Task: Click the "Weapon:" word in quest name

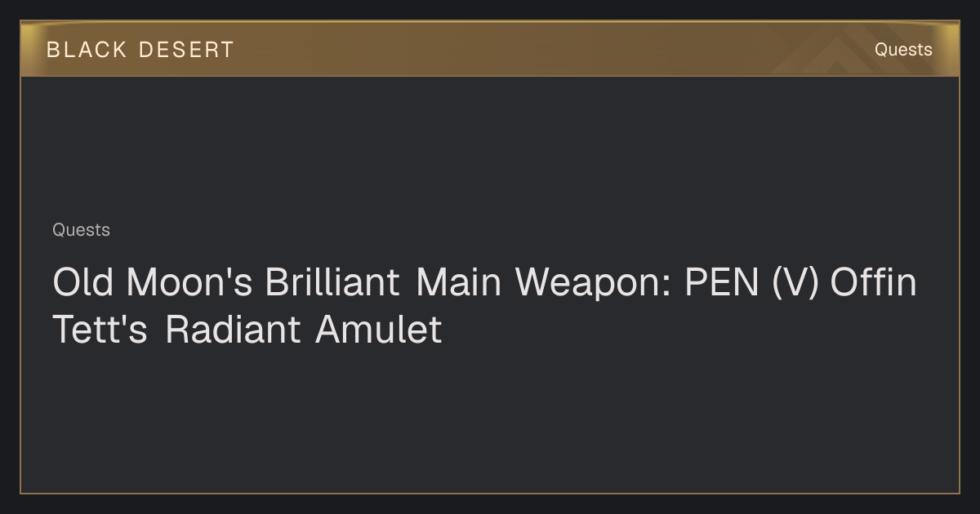Action: [594, 282]
